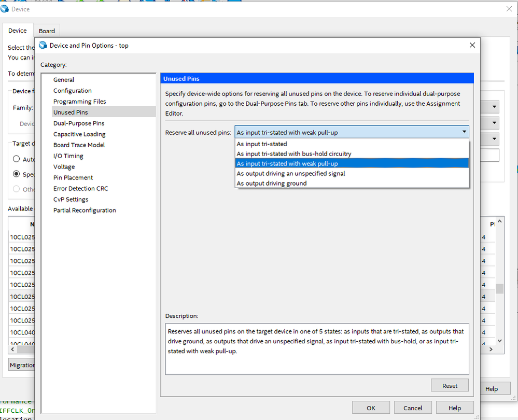Choose 'As output driving an unspecified signal'

click(352, 174)
